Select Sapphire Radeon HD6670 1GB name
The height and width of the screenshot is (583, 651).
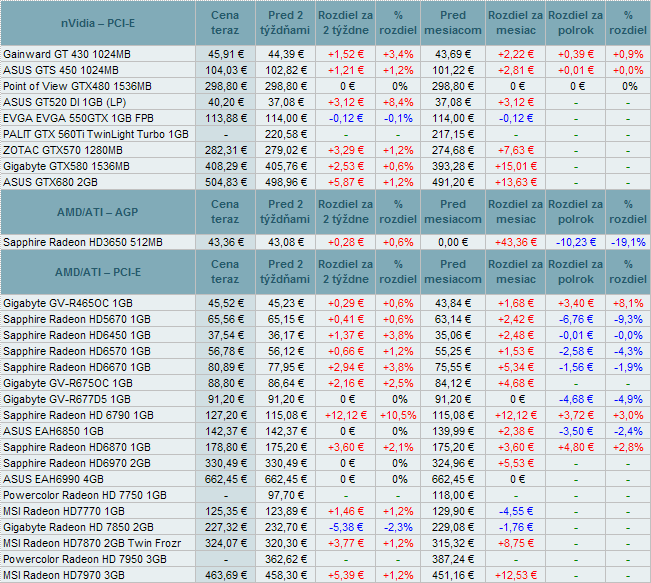tap(77, 367)
